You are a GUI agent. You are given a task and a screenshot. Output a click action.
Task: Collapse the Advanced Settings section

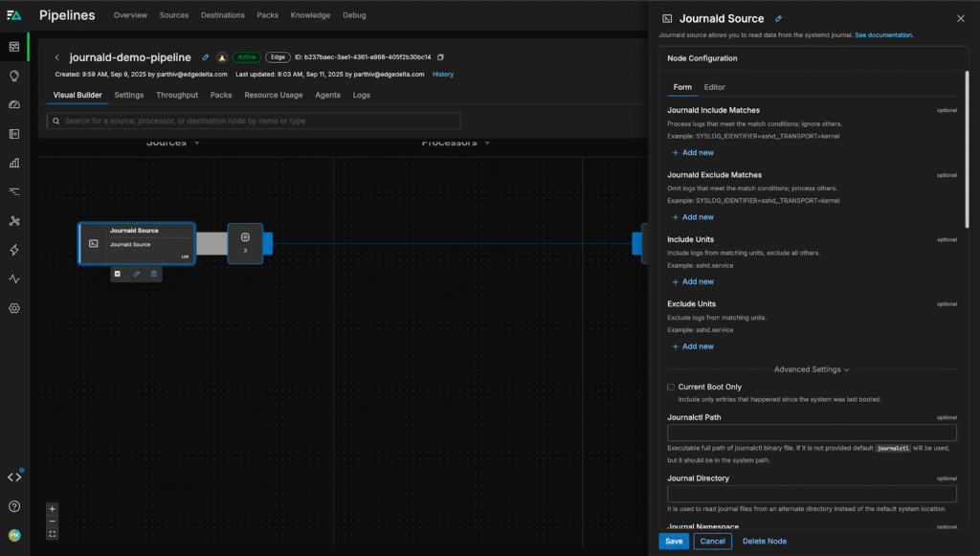point(812,369)
